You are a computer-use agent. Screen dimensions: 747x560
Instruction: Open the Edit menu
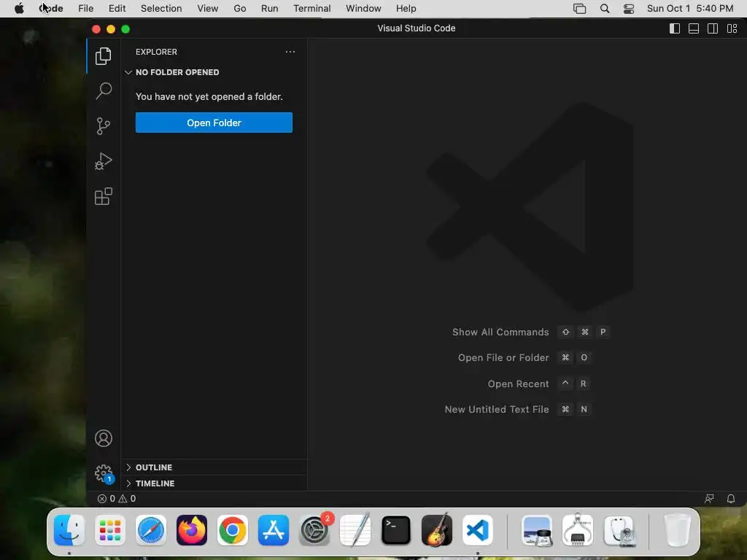(x=117, y=9)
